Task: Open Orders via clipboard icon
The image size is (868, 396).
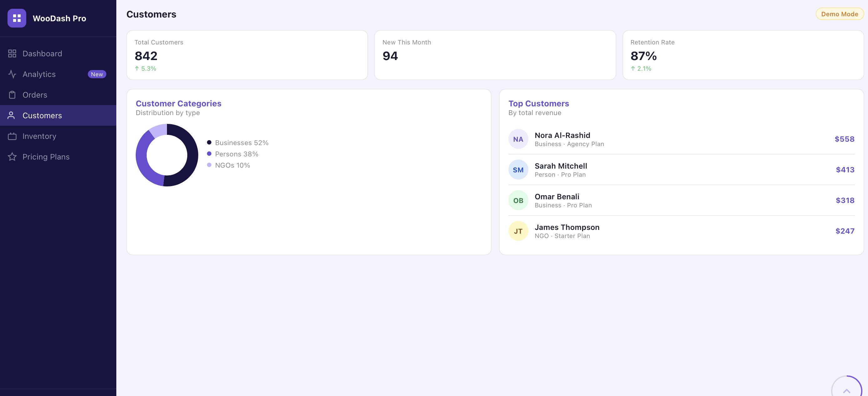Action: (12, 95)
